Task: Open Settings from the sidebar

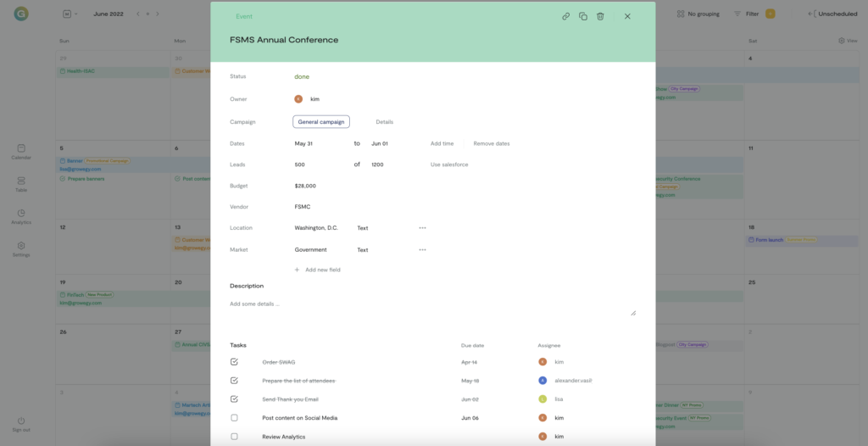Action: point(21,248)
